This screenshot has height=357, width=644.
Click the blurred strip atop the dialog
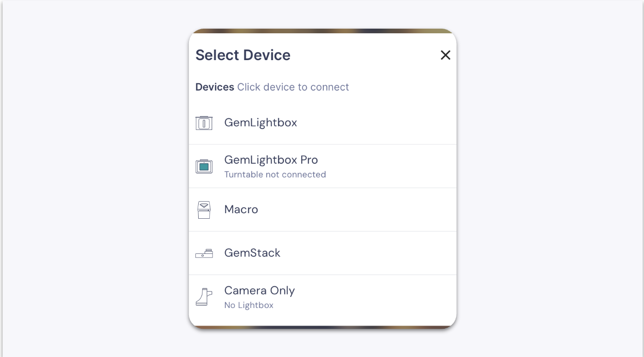pos(322,31)
